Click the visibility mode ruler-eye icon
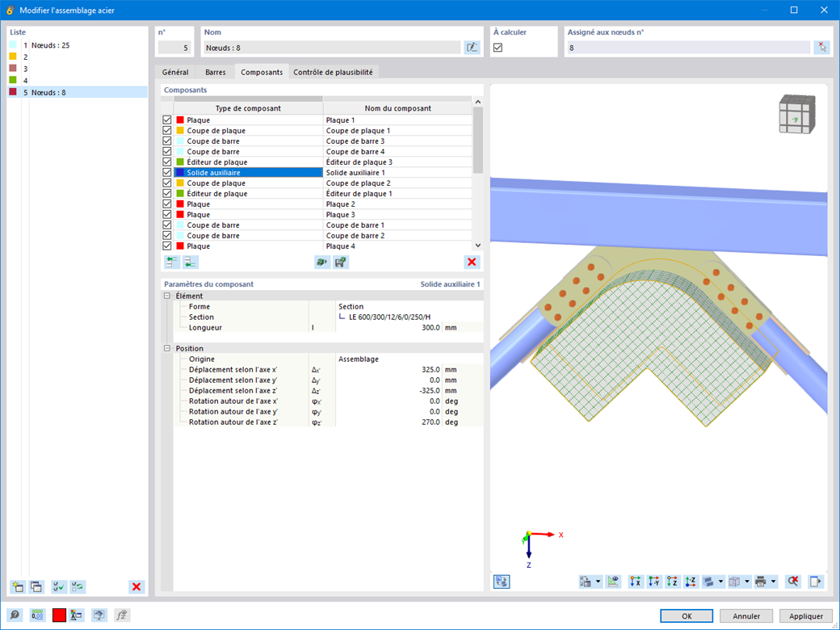 [613, 582]
